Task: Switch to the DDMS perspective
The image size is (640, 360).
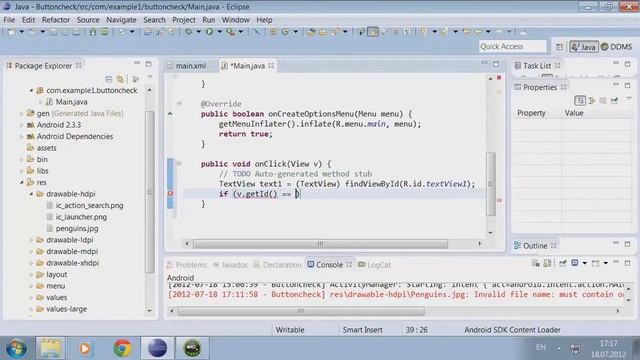Action: tap(617, 47)
